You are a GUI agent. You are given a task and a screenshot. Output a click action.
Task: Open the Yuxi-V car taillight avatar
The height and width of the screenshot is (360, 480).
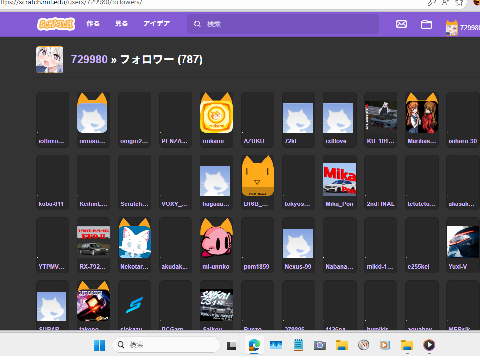(x=463, y=242)
